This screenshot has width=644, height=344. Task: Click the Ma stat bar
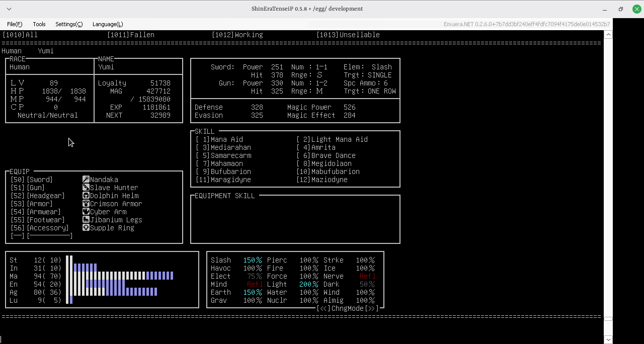[x=119, y=276]
